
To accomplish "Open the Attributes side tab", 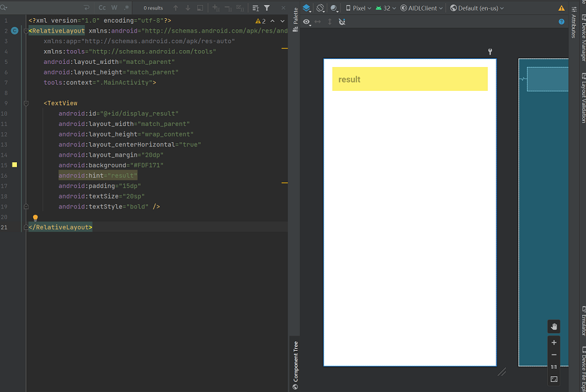I will (573, 22).
